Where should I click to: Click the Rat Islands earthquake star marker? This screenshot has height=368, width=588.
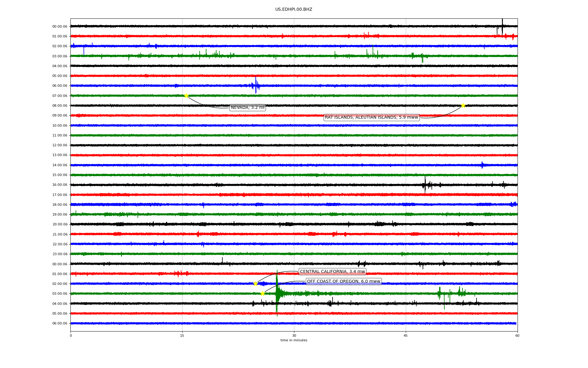(x=463, y=105)
